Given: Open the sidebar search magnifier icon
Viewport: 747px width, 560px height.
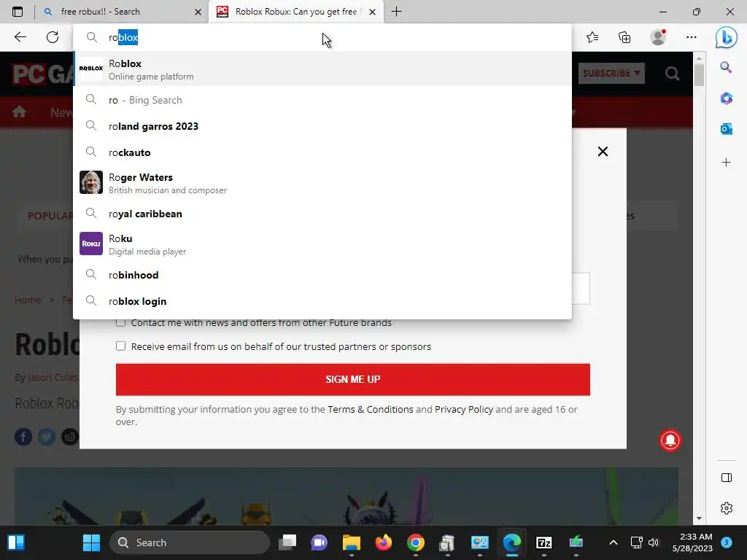Looking at the screenshot, I should point(726,67).
